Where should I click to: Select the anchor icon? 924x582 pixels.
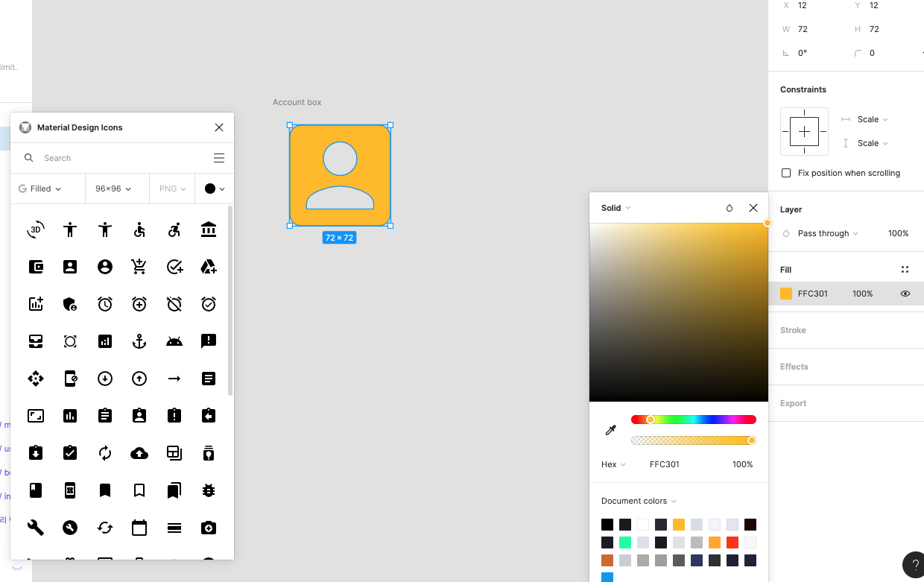click(x=139, y=341)
